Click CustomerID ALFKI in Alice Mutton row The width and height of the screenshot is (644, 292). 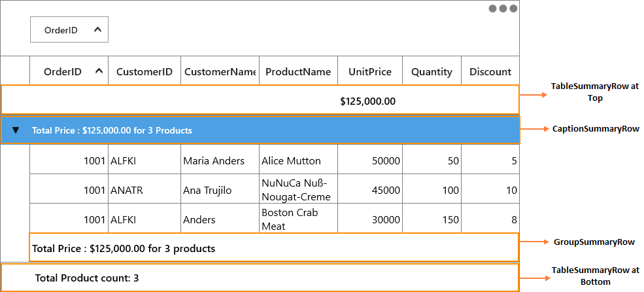pos(144,159)
